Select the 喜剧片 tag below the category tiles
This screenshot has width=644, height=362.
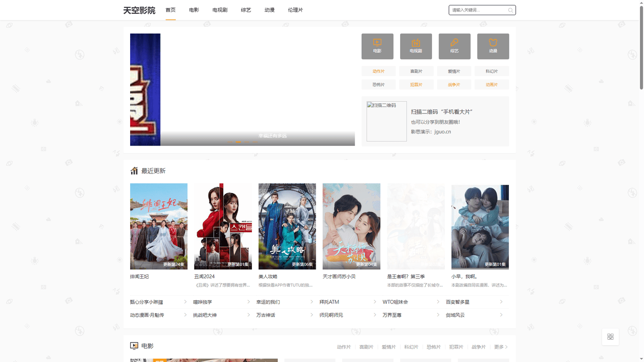click(416, 72)
